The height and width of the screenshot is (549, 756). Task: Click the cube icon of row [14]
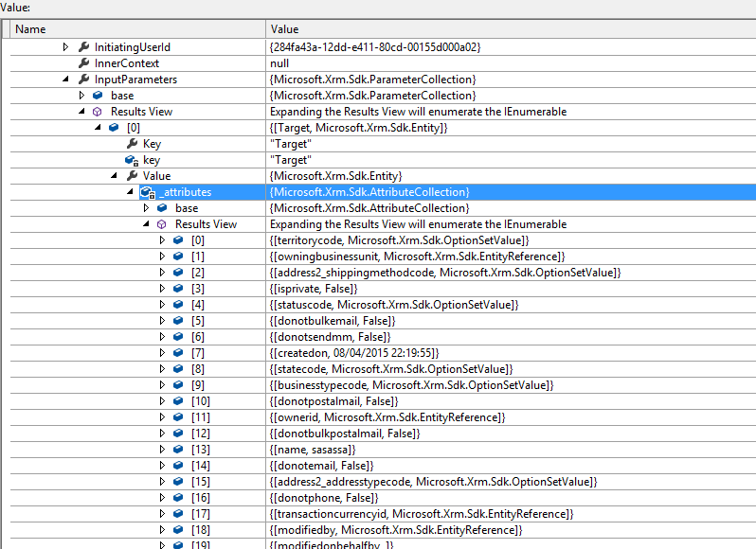coord(178,465)
